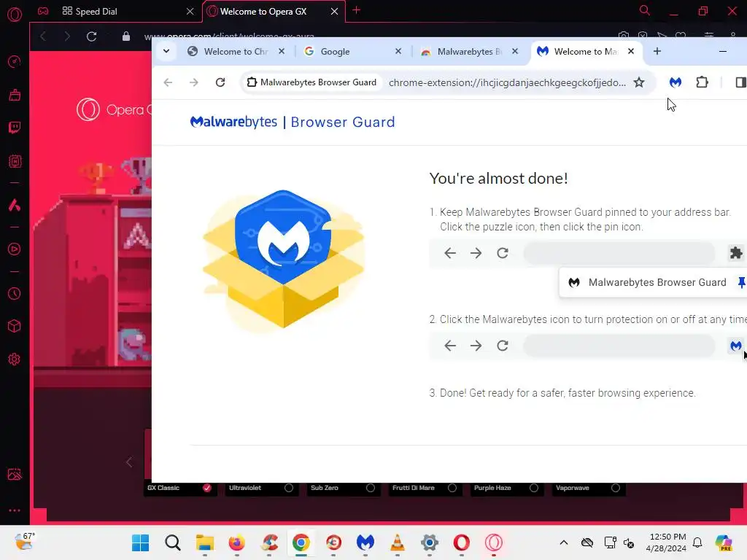
Task: Open Aria AI icon in Opera sidebar
Action: click(x=15, y=205)
